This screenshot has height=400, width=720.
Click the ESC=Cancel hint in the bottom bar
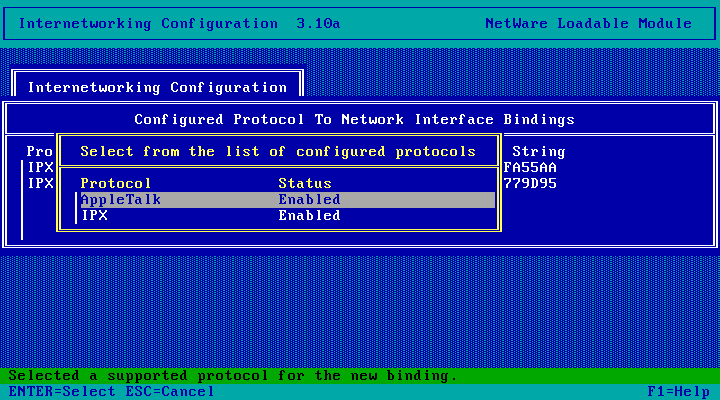(x=170, y=392)
